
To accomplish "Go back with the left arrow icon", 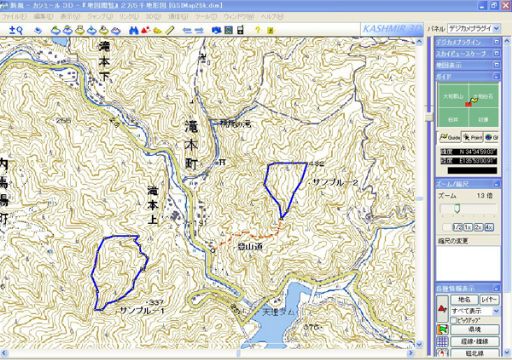I will (x=187, y=31).
